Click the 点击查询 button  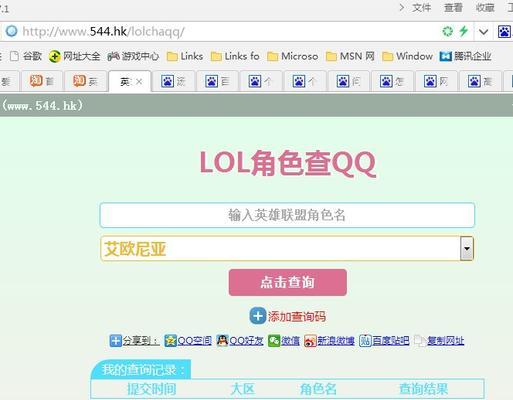[288, 282]
